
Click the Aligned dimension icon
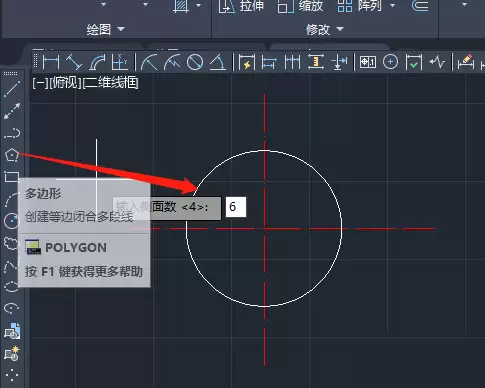[74, 62]
